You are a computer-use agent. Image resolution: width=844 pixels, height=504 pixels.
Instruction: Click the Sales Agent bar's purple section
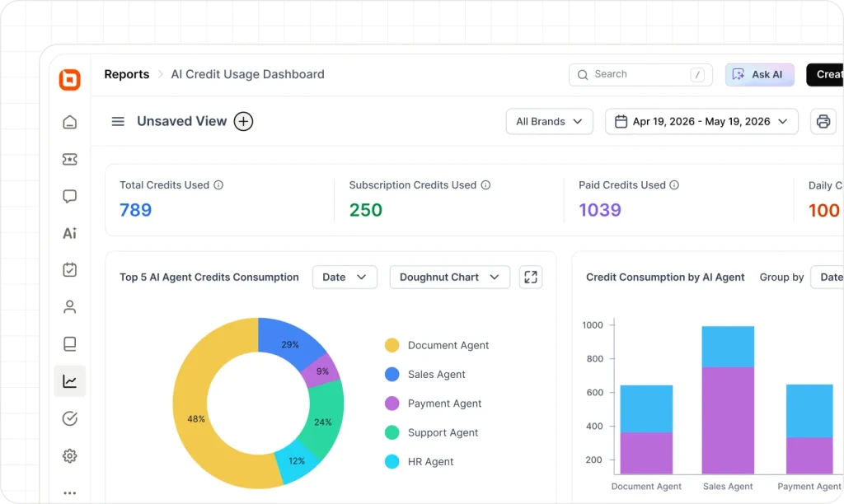click(728, 421)
